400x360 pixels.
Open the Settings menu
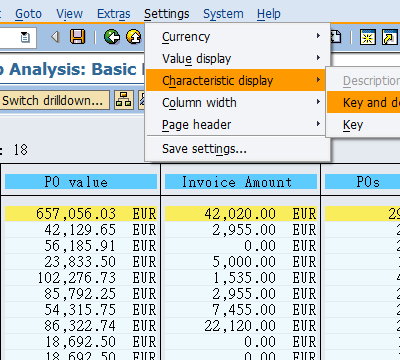click(x=167, y=14)
